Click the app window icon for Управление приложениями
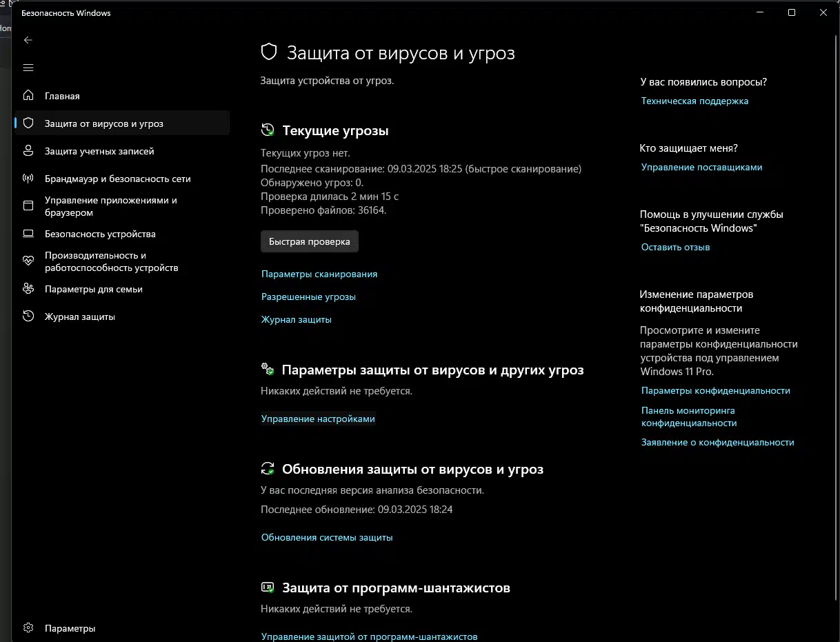Screen dimensions: 840x642 [x=28, y=205]
